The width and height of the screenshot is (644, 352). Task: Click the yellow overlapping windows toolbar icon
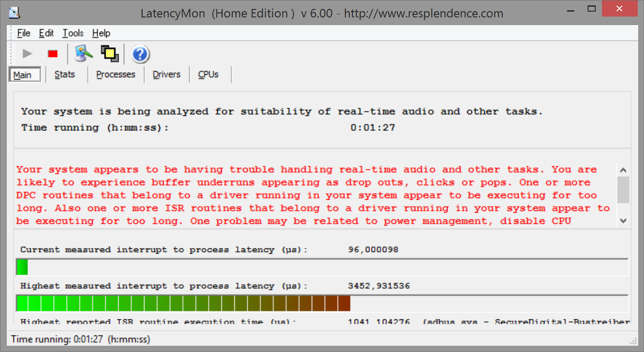(x=110, y=54)
